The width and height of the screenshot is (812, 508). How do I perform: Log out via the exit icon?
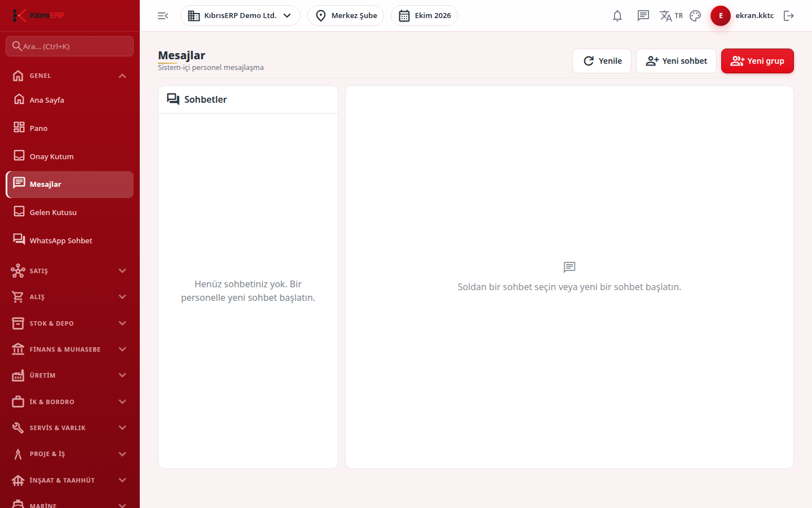pos(789,16)
